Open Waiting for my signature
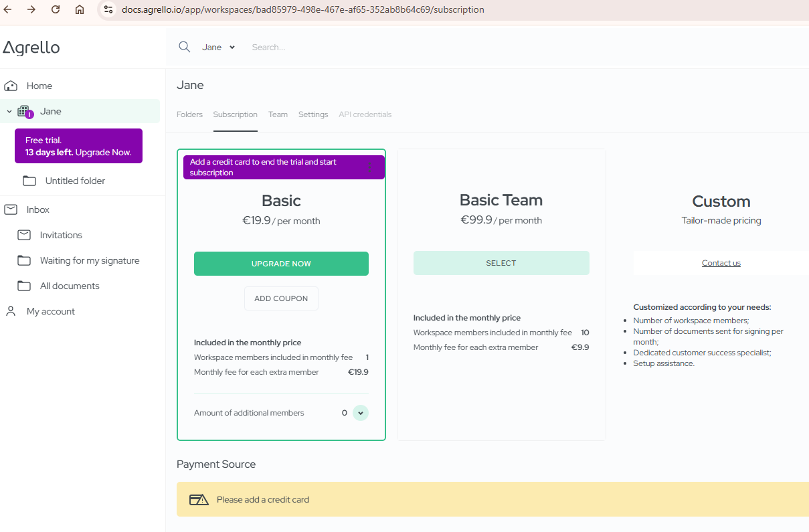This screenshot has height=532, width=809. coord(90,260)
